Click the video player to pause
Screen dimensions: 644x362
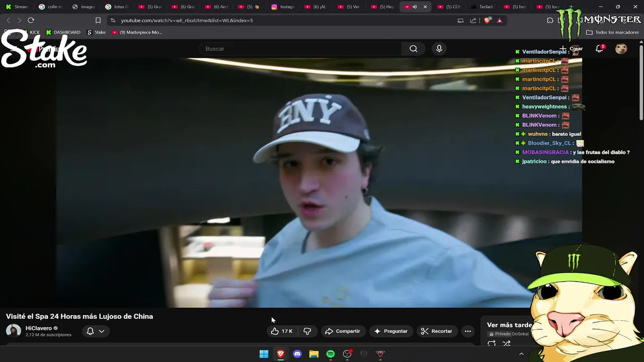pyautogui.click(x=319, y=183)
